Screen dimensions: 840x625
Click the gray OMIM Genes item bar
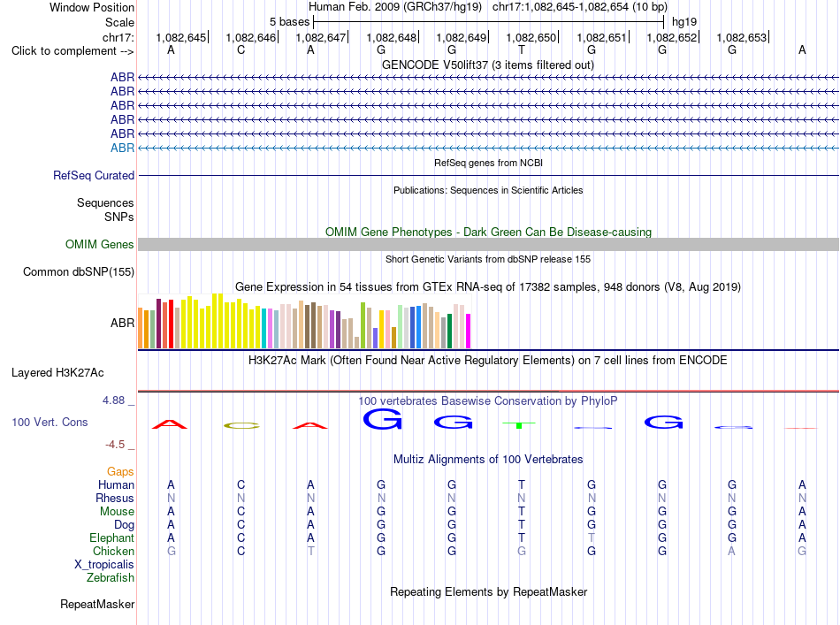click(x=488, y=244)
